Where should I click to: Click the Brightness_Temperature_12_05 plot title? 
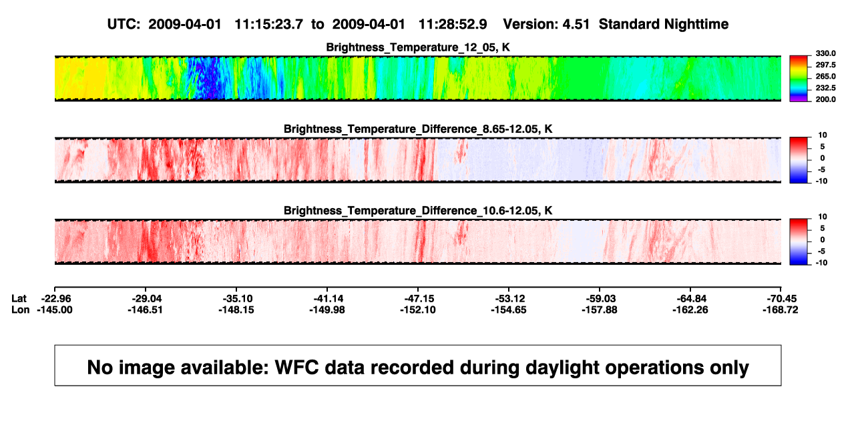(418, 47)
